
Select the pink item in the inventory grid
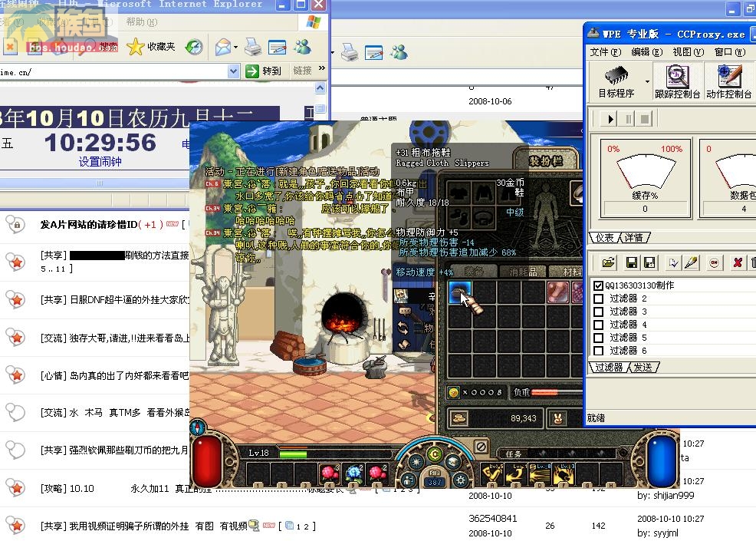tap(558, 292)
